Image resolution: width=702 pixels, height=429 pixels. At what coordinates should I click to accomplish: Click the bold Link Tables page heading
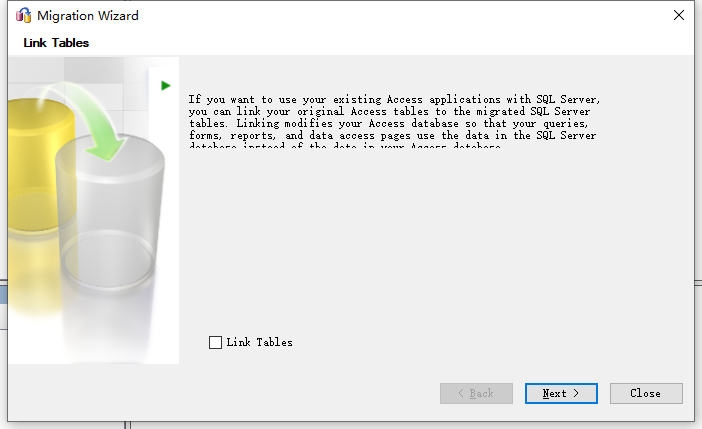click(x=56, y=43)
